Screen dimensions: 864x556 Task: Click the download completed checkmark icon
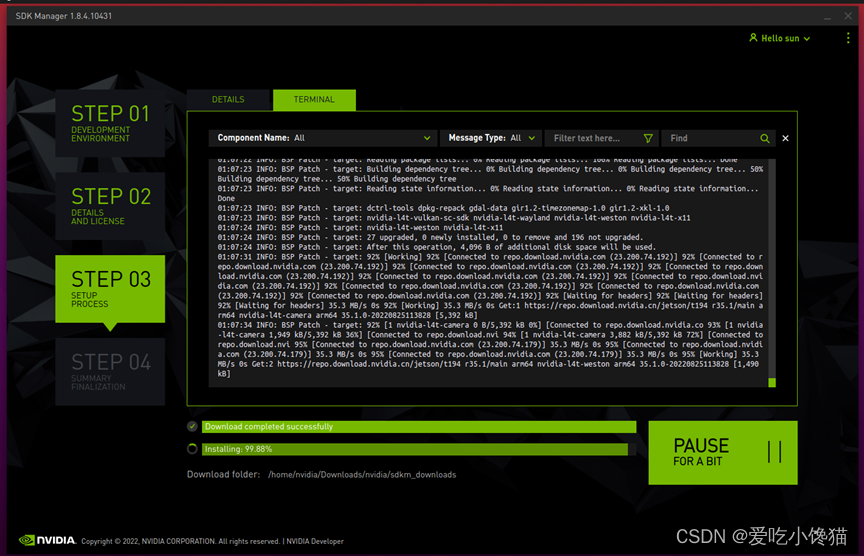click(192, 426)
